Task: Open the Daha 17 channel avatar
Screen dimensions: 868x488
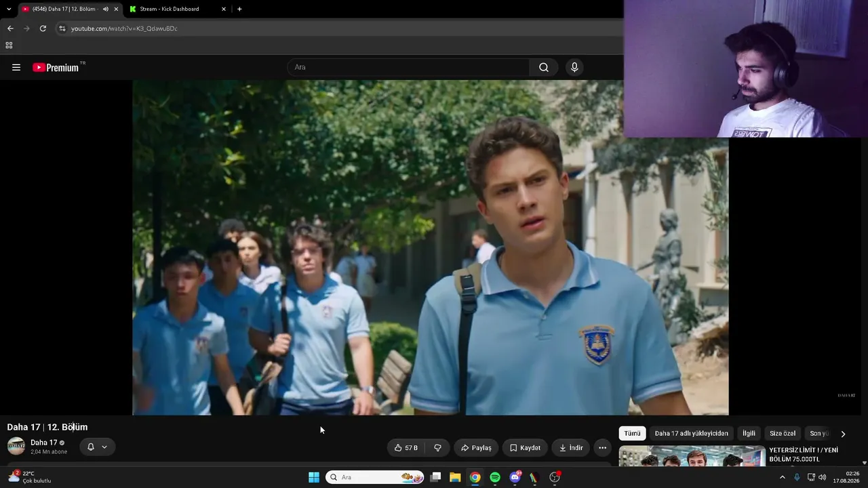Action: 16,446
